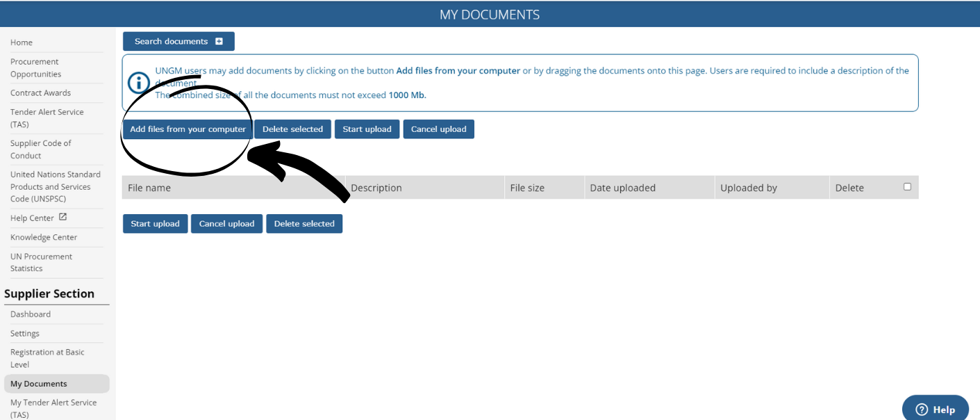Click the blue information icon
The width and height of the screenshot is (980, 420).
(138, 83)
